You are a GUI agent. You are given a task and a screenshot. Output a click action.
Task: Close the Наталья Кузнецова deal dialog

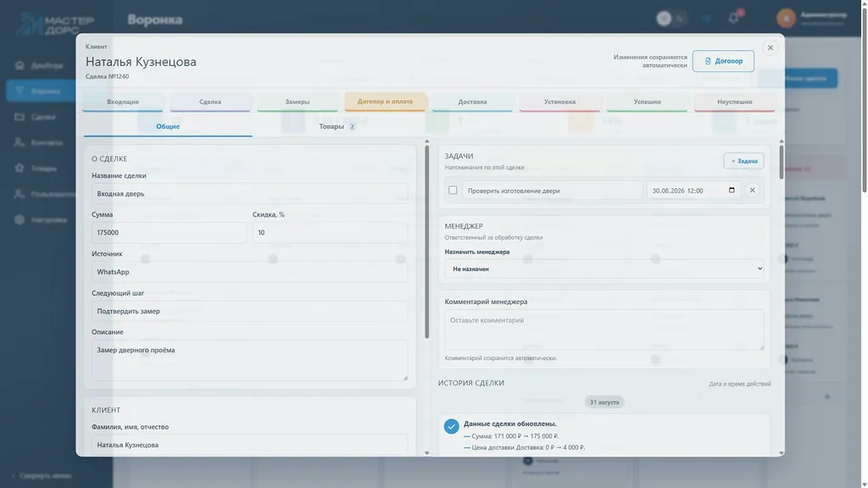[770, 47]
